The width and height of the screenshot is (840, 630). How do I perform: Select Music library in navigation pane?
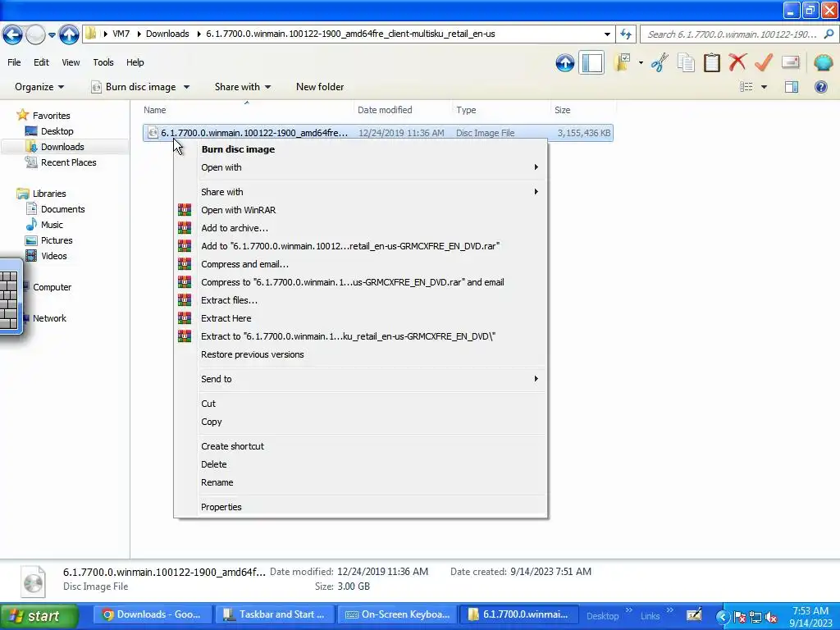click(x=52, y=225)
